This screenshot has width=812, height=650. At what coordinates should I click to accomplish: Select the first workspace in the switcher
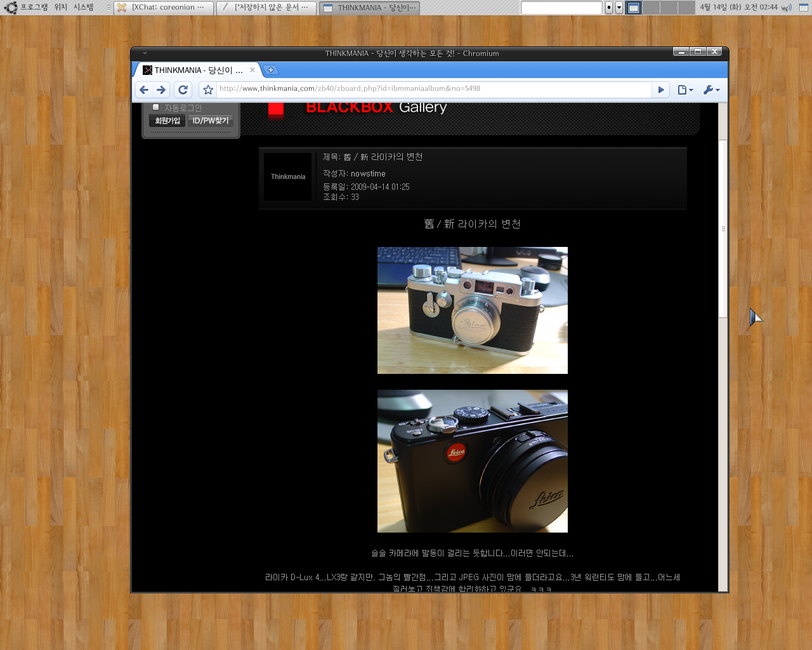point(633,8)
